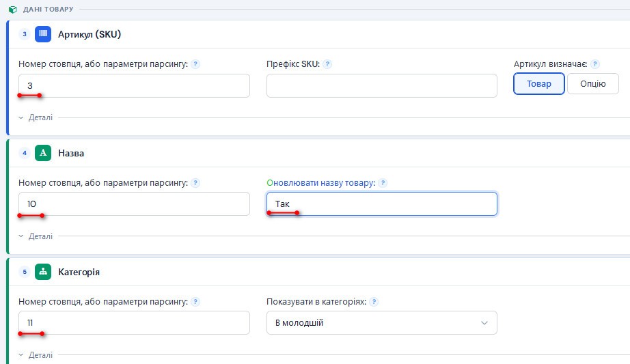
Task: Open help for Оновлювати назву товару
Action: click(383, 183)
